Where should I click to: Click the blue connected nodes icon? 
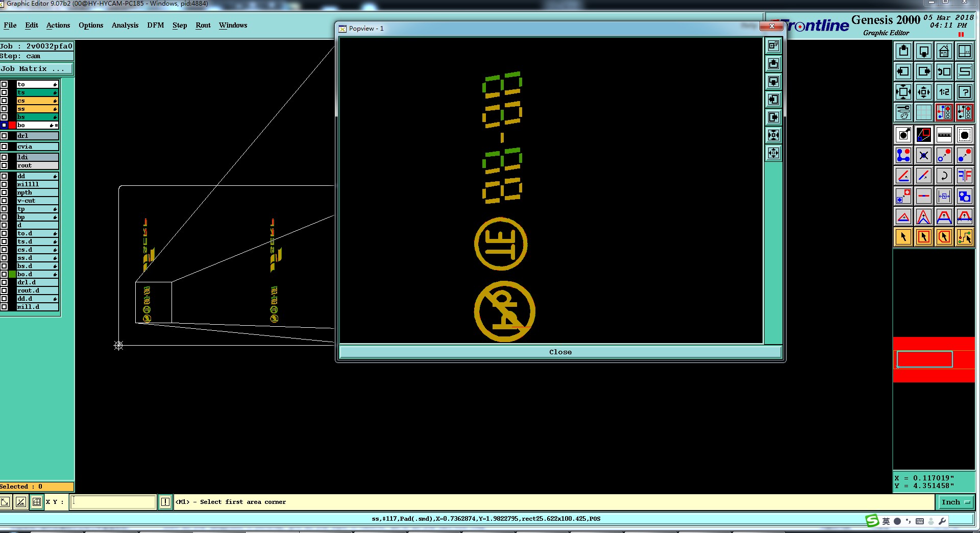(x=903, y=156)
